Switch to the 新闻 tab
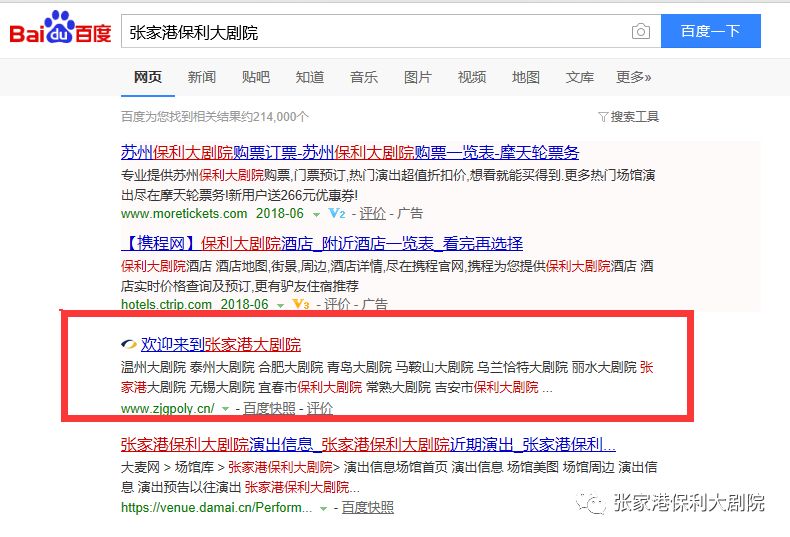The height and width of the screenshot is (537, 790). click(x=202, y=77)
